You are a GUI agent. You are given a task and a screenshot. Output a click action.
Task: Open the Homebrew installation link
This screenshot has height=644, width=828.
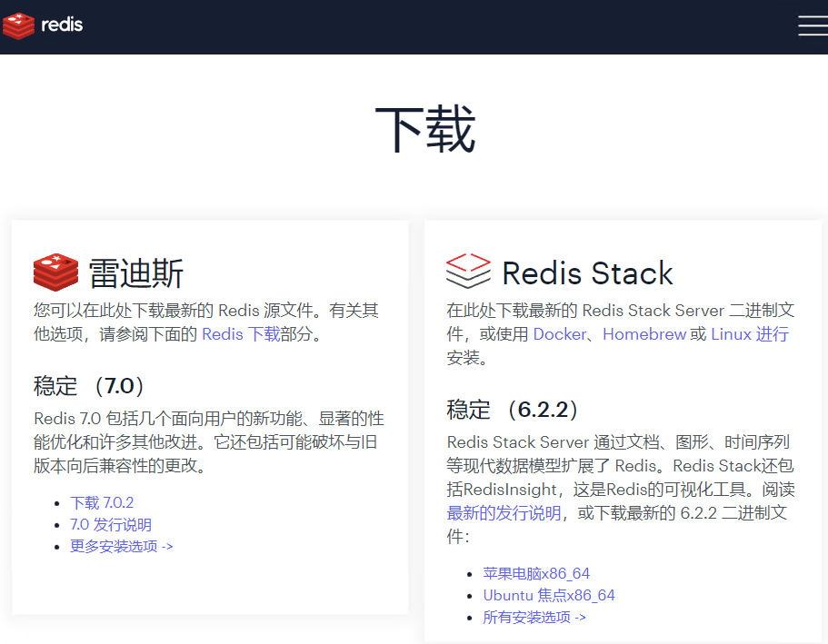click(x=645, y=334)
